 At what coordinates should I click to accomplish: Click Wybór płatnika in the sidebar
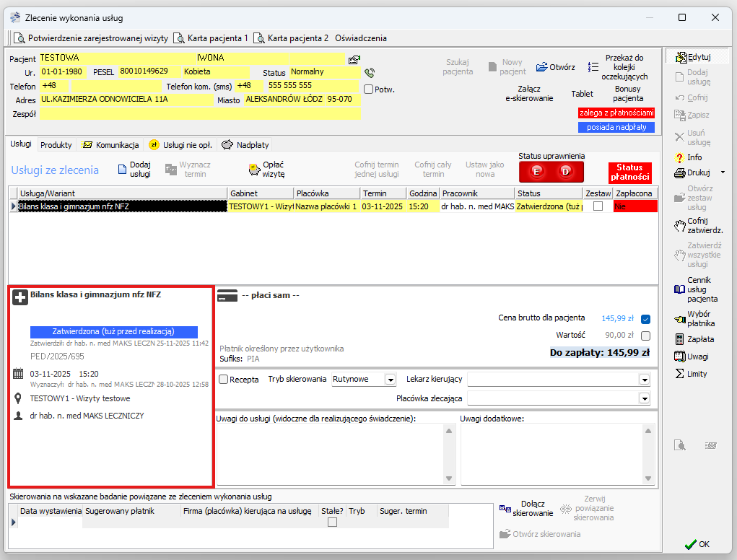coord(699,318)
